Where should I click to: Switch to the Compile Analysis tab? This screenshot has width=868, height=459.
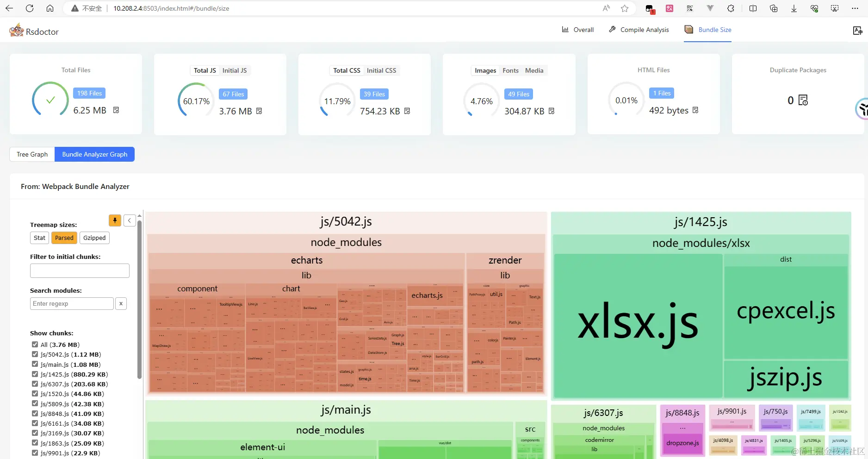(x=639, y=30)
